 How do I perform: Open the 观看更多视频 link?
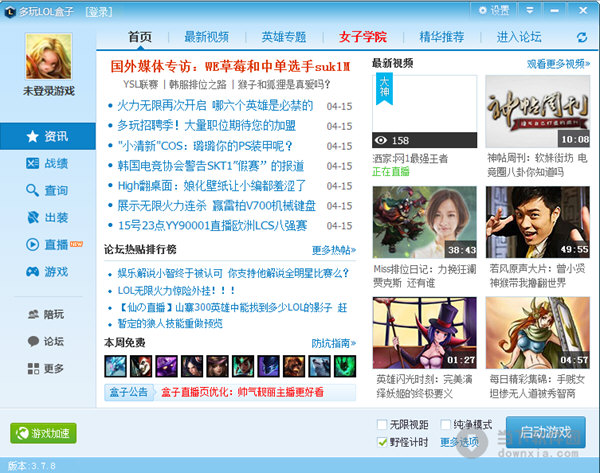(x=558, y=64)
